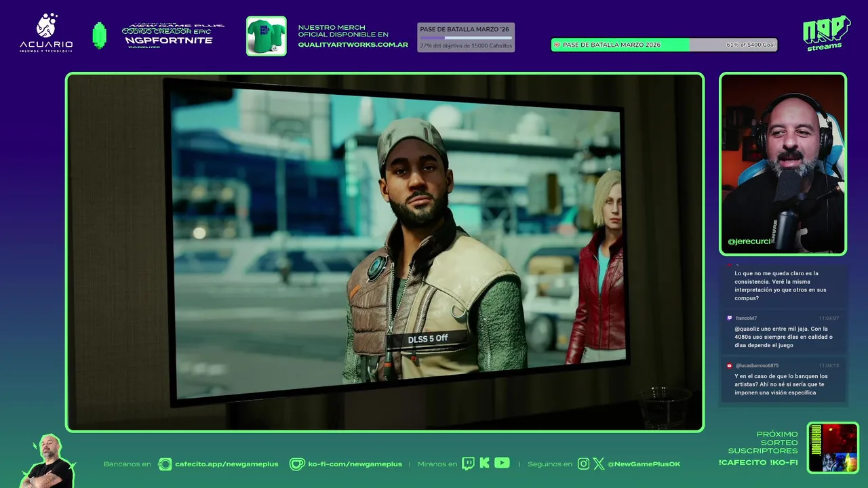Open the cafecito.app/newgameplus link
868x488 pixels.
(226, 464)
